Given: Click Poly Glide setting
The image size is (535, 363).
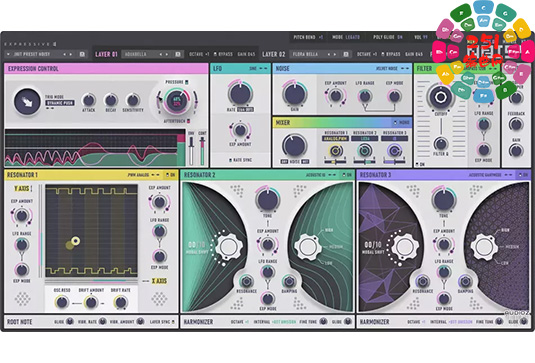Looking at the screenshot, I should pyautogui.click(x=388, y=37).
